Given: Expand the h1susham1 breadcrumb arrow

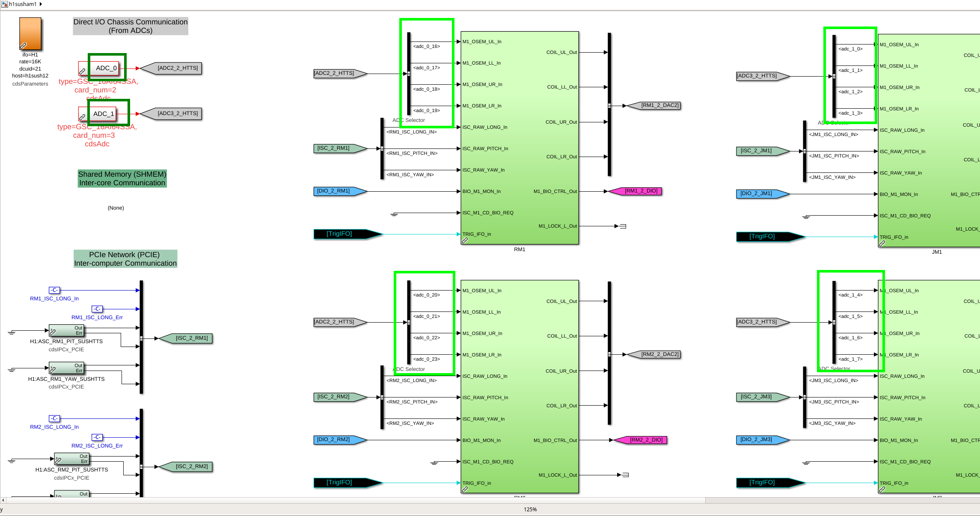Looking at the screenshot, I should point(41,4).
